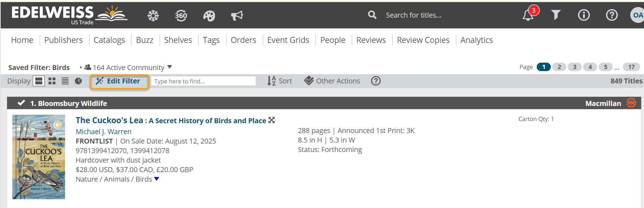The image size is (644, 208).
Task: Open the Analytics menu
Action: [477, 40]
